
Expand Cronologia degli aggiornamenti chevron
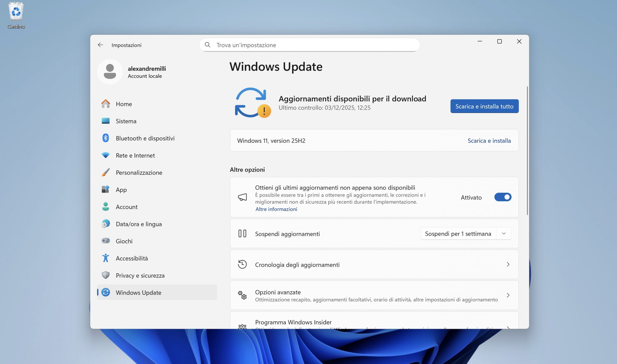click(508, 264)
